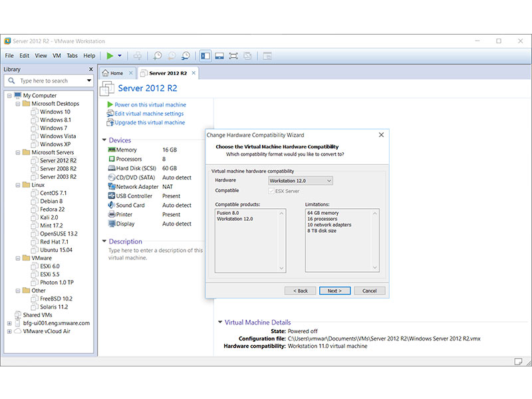Click the Unity mode toolbar icon
This screenshot has height=399, width=532.
(x=247, y=56)
